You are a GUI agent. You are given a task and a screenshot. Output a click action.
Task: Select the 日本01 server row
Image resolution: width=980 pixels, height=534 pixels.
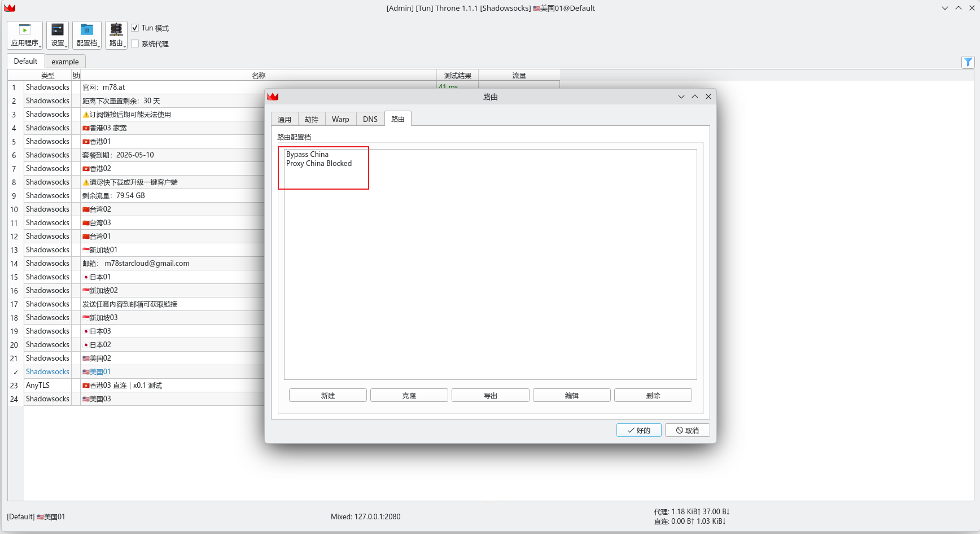[x=144, y=277]
